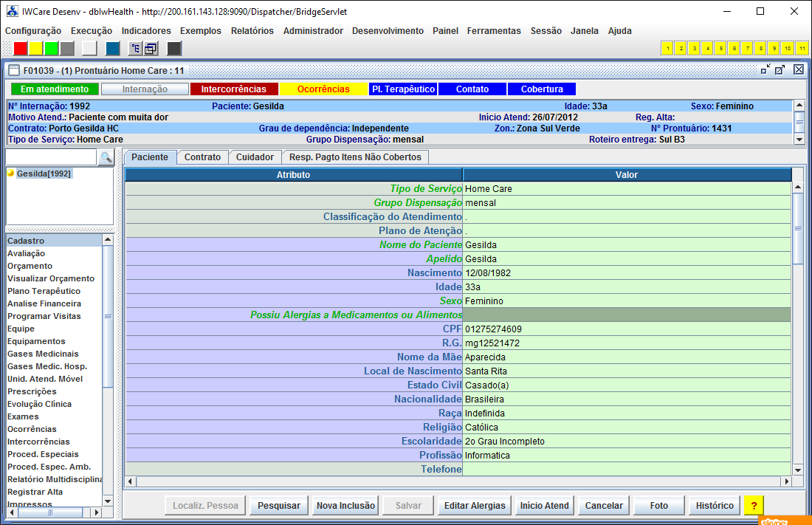Click the search magnifier icon
This screenshot has height=525, width=812.
point(106,157)
